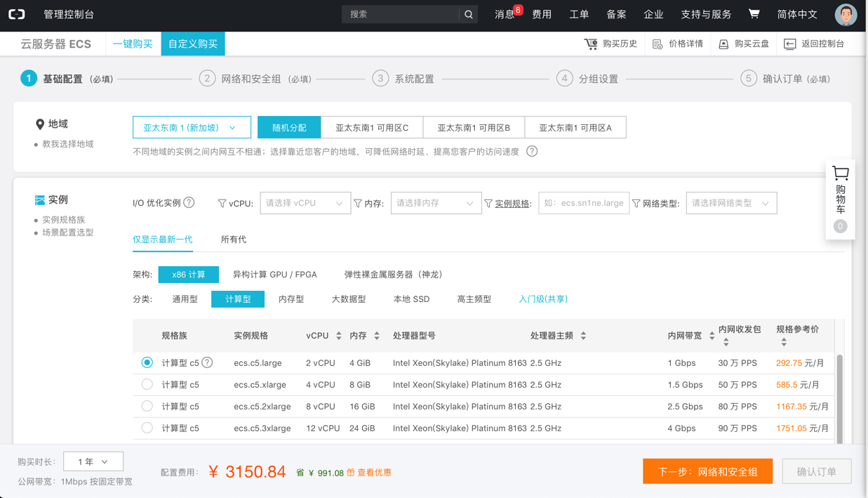Open 支持与服务 top menu
This screenshot has height=498, width=868.
point(706,14)
